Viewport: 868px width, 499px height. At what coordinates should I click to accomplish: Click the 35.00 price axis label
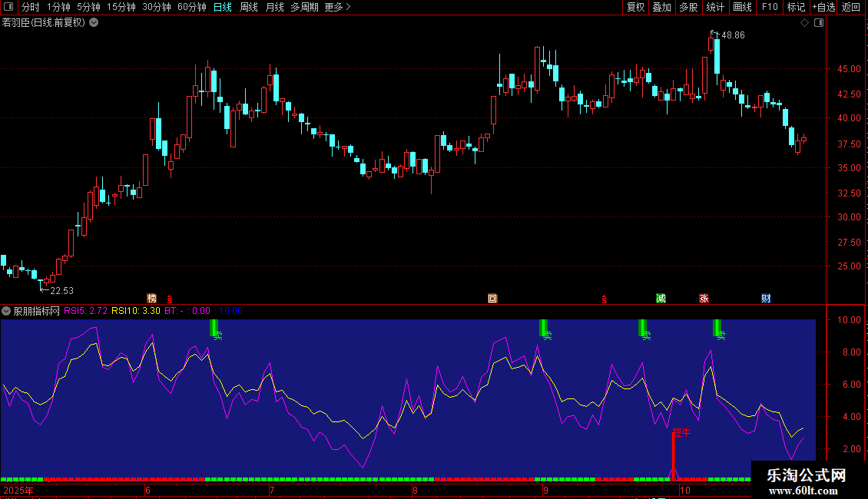849,167
